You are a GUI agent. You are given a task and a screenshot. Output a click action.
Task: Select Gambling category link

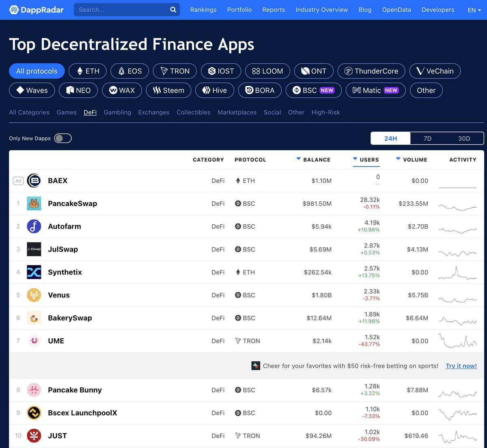117,113
